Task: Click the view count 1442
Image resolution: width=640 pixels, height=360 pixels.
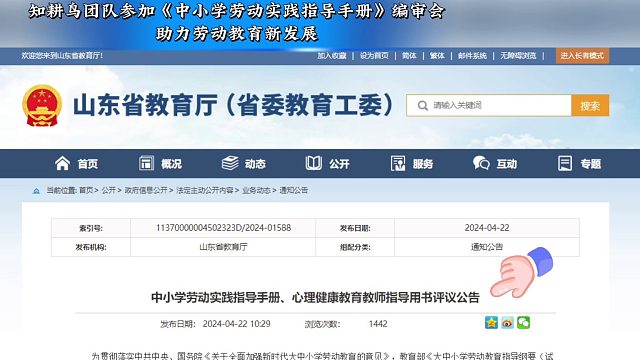Action: (378, 324)
